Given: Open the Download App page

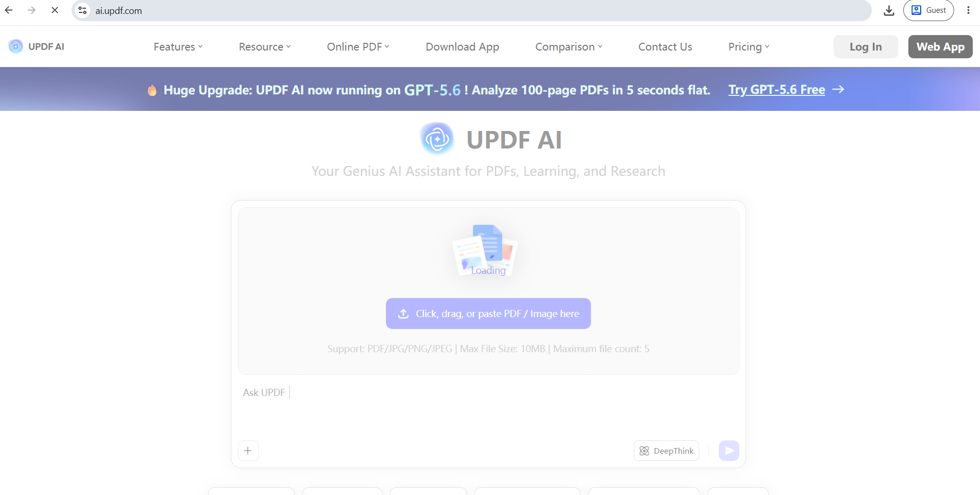Looking at the screenshot, I should 462,47.
